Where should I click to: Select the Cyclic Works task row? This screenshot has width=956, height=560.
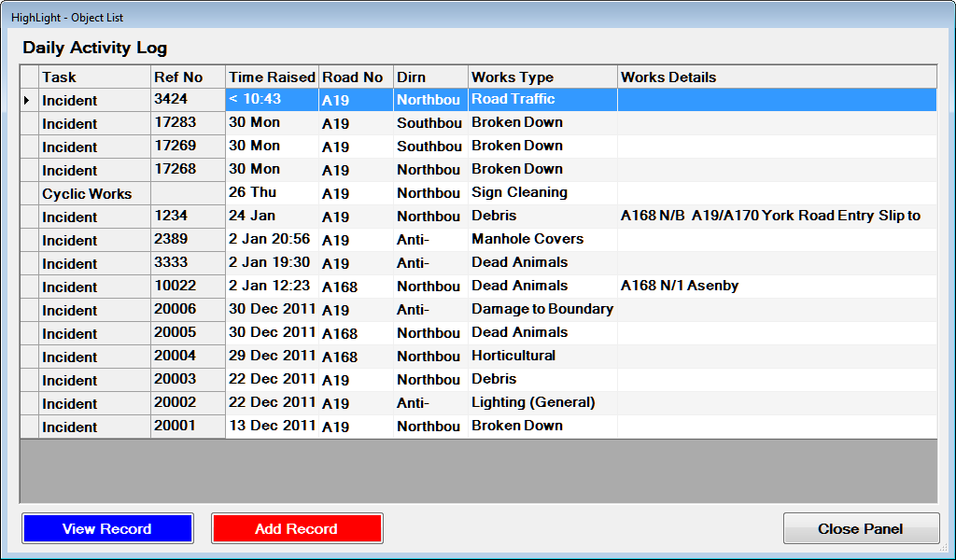pyautogui.click(x=94, y=194)
